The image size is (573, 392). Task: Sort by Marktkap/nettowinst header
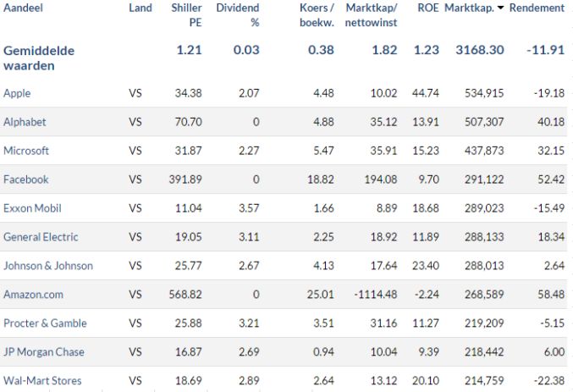(371, 15)
